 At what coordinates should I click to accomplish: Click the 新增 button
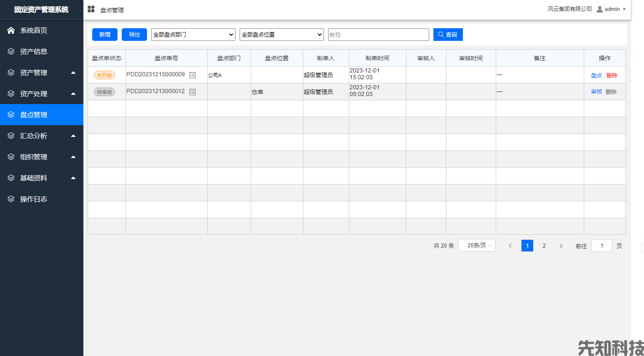tap(105, 35)
